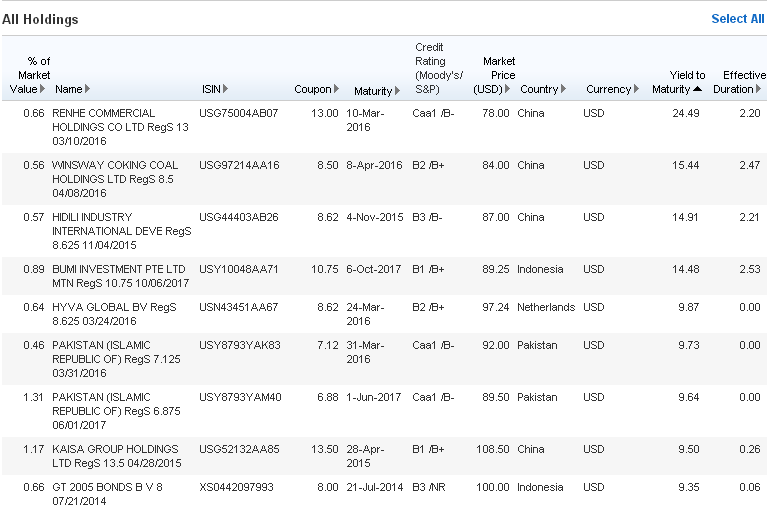This screenshot has width=774, height=506.
Task: Click the ISIN column header
Action: pyautogui.click(x=211, y=89)
